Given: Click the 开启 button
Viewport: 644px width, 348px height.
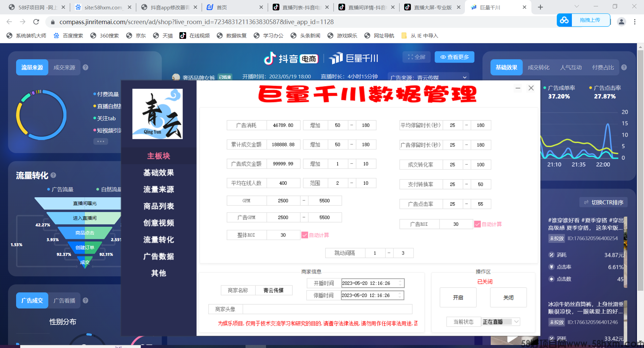Looking at the screenshot, I should pos(458,297).
